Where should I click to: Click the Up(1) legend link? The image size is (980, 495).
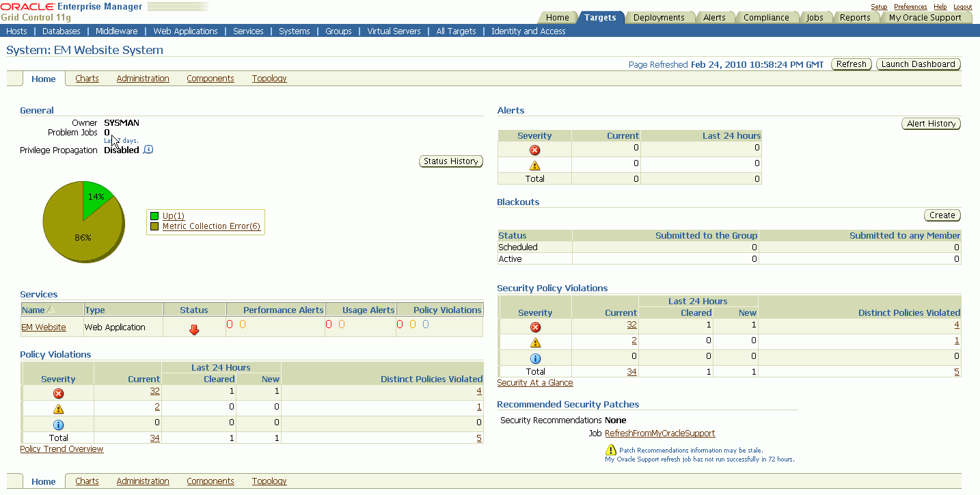tap(174, 216)
